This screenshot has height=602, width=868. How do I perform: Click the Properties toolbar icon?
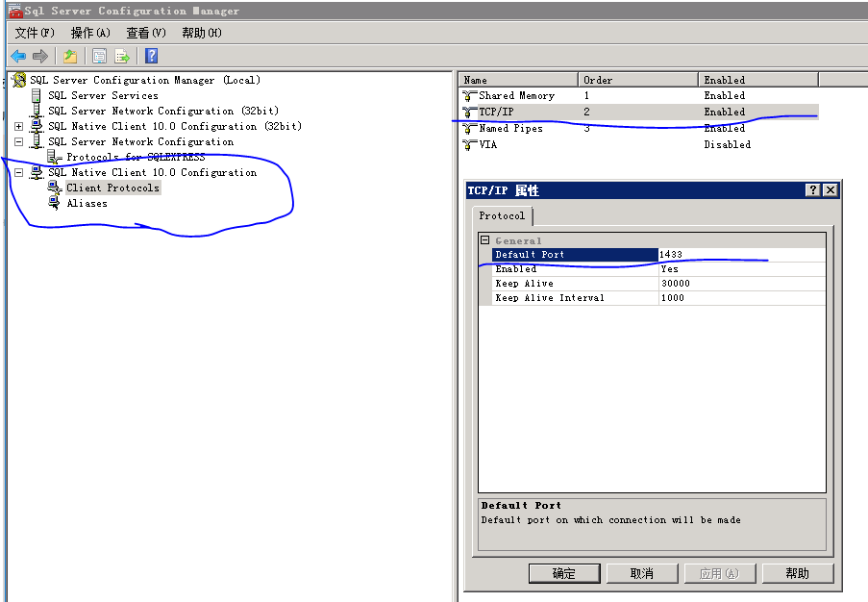click(x=100, y=56)
